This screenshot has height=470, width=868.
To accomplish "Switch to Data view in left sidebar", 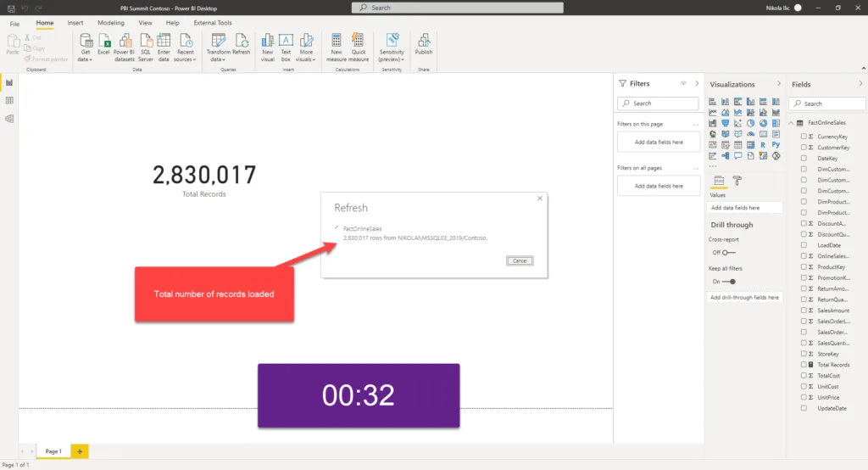I will [9, 100].
